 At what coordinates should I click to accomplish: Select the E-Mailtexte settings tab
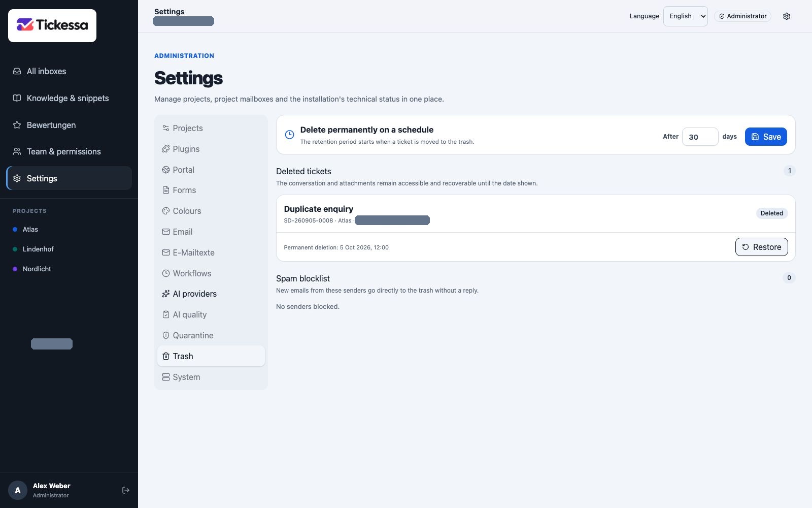pyautogui.click(x=211, y=252)
